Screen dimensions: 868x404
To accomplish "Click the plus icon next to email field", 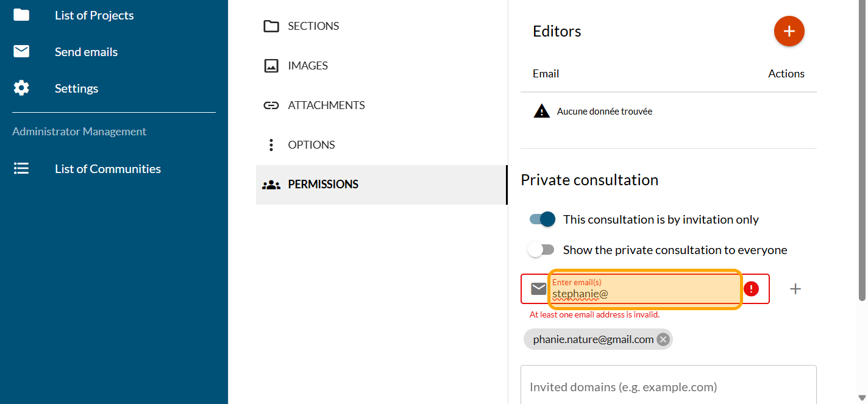I will (x=795, y=289).
